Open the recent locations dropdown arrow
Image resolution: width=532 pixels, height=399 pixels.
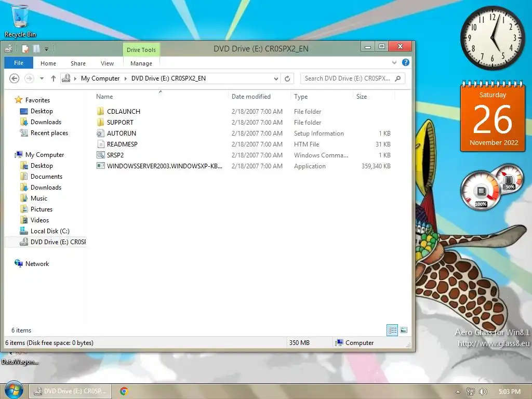click(42, 78)
